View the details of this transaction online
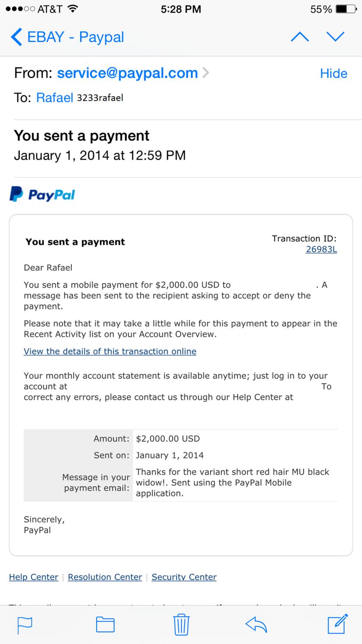This screenshot has width=362, height=644. (x=110, y=351)
